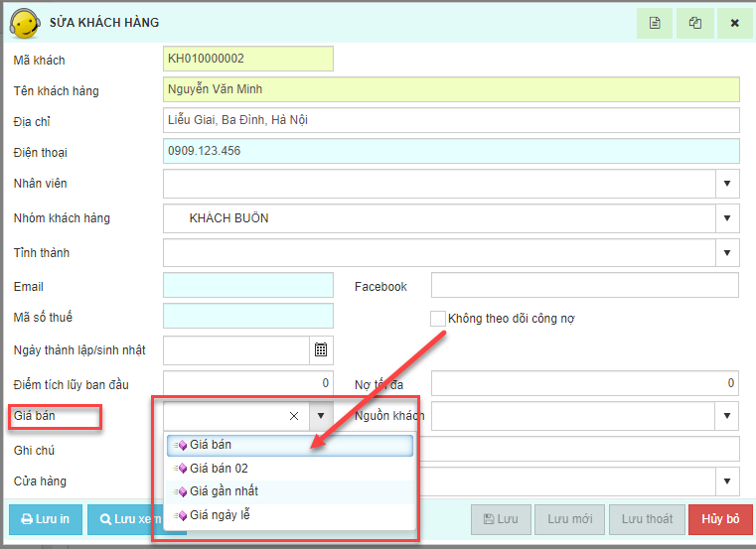This screenshot has width=756, height=549.
Task: Clear the Giá bán field with X
Action: coord(294,416)
